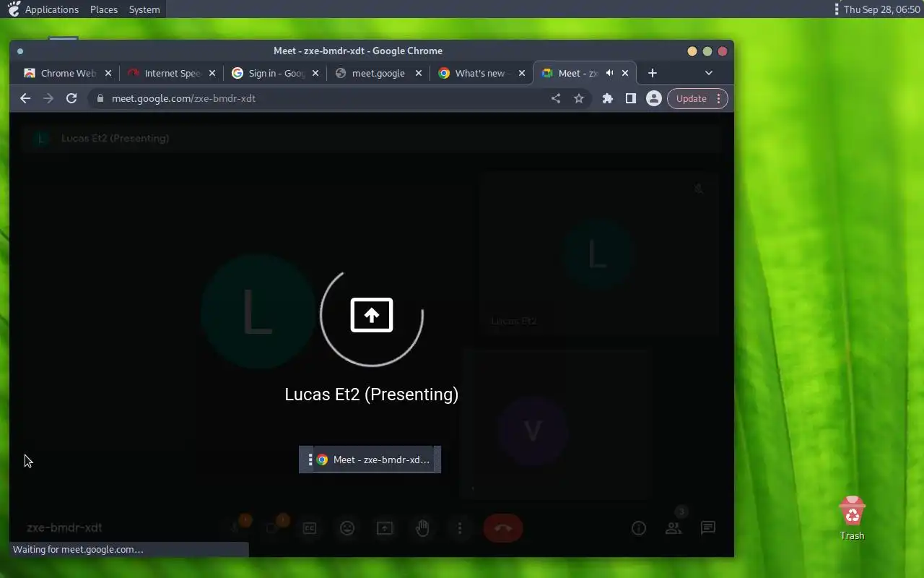The width and height of the screenshot is (924, 578).
Task: Close the What's new tab
Action: click(x=522, y=73)
